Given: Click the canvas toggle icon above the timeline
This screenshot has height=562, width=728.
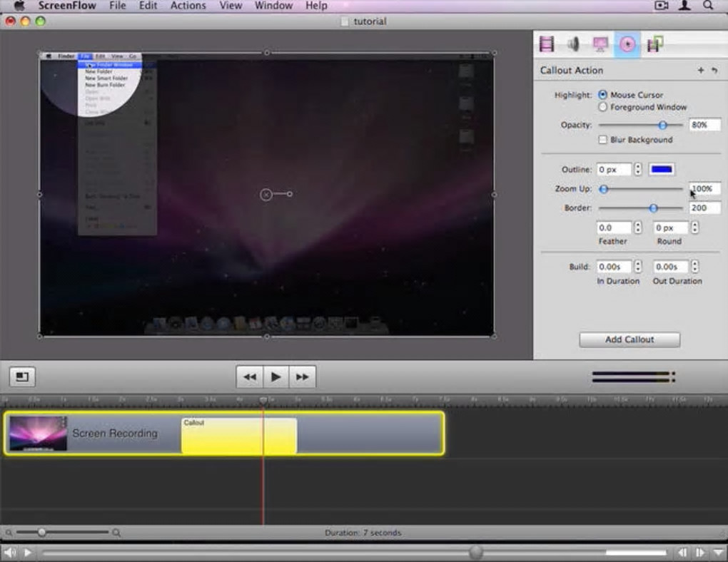Looking at the screenshot, I should pos(22,376).
